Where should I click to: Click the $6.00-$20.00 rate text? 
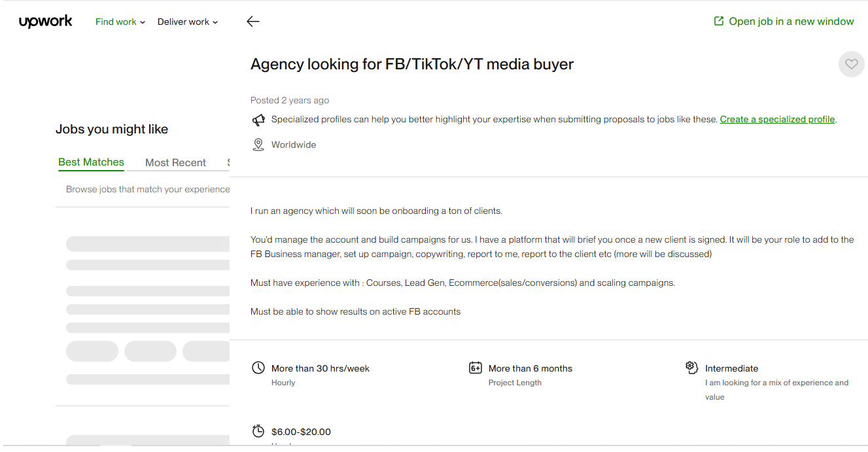[301, 432]
